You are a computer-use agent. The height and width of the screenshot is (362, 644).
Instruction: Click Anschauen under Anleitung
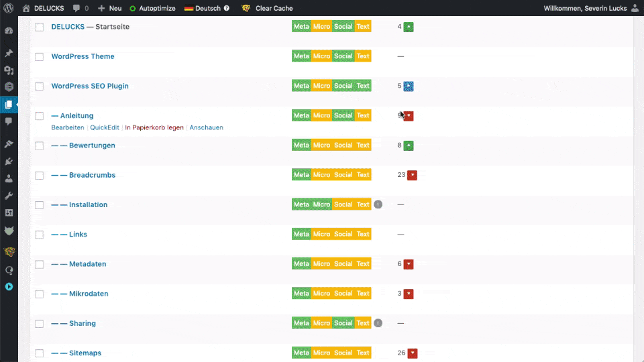206,127
